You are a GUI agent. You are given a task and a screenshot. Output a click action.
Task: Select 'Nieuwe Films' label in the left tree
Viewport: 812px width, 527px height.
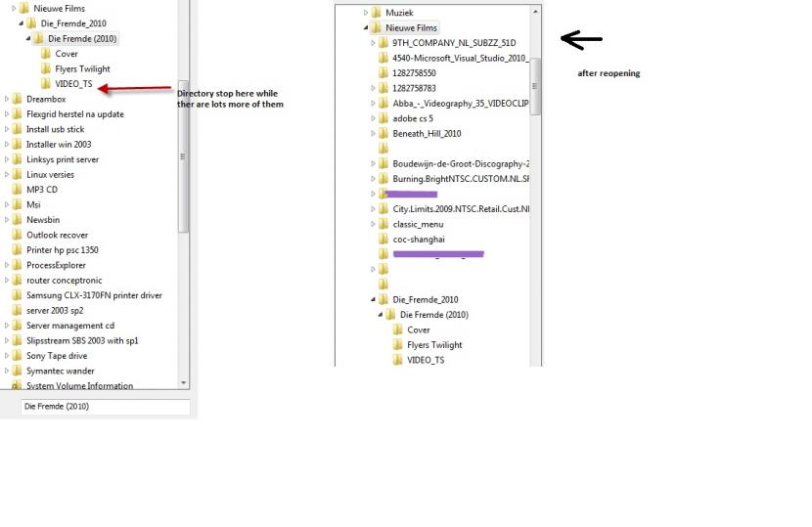[x=59, y=8]
